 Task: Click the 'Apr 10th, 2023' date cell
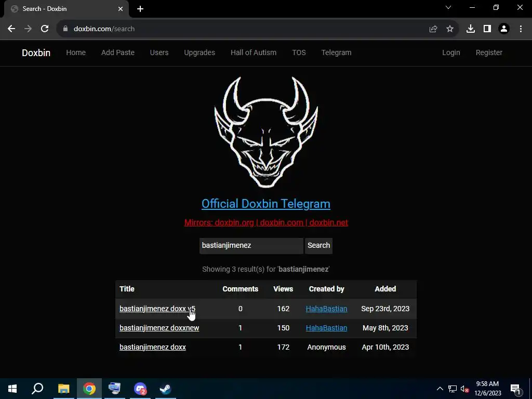click(x=385, y=347)
